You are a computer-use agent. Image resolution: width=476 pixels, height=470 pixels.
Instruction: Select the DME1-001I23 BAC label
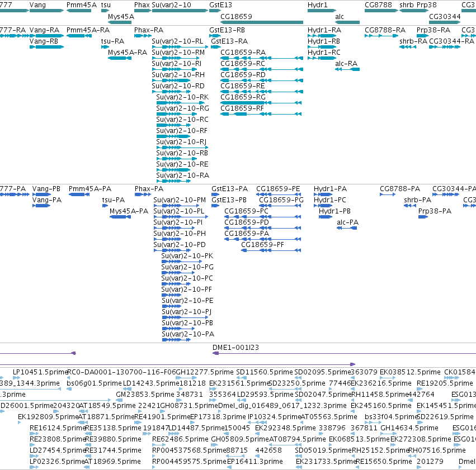[x=236, y=348]
